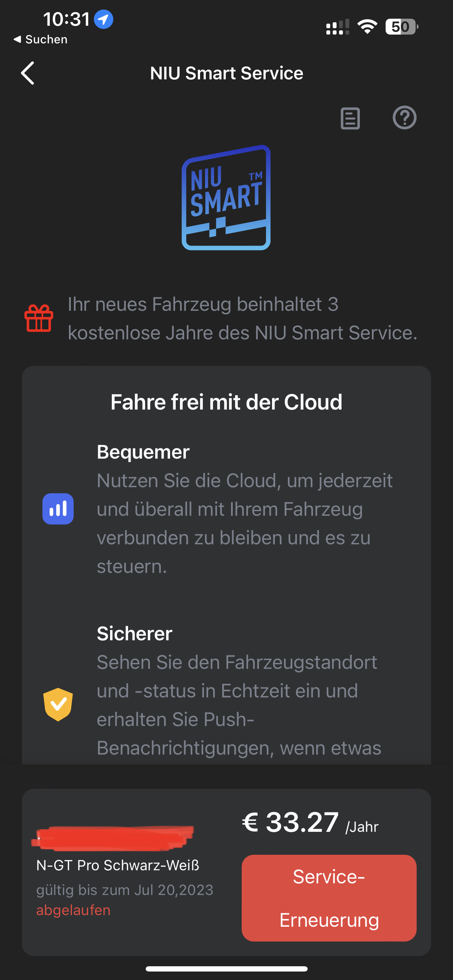Tap the iOS home indicator bar

point(226,969)
